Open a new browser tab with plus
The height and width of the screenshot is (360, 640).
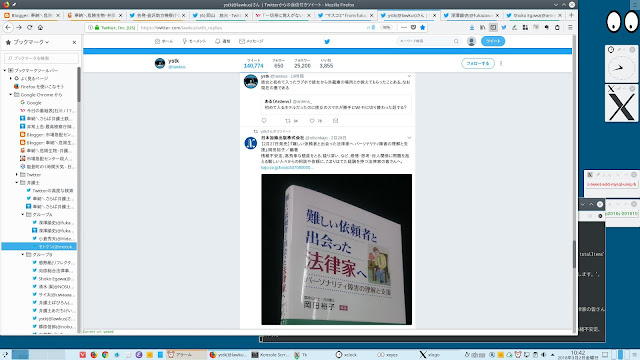(x=571, y=15)
